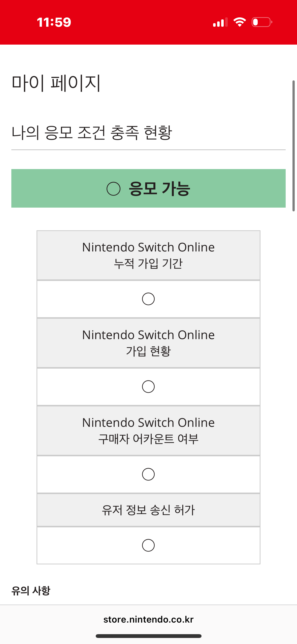
Task: Click the circle mark under 구매자 어카운트 여부
Action: [148, 474]
